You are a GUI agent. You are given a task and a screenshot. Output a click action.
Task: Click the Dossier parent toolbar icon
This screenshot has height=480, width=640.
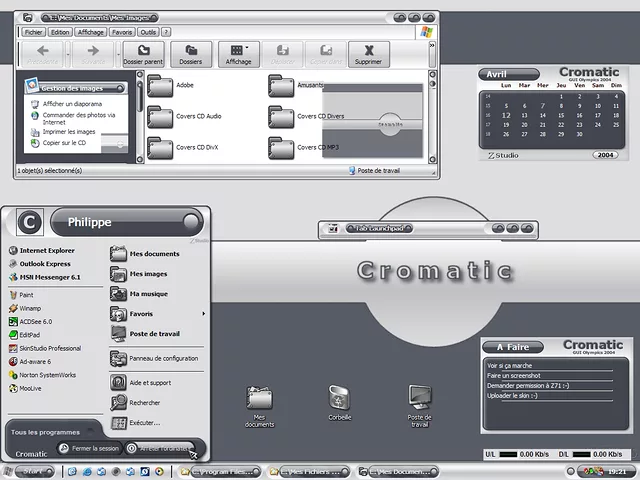tap(143, 54)
